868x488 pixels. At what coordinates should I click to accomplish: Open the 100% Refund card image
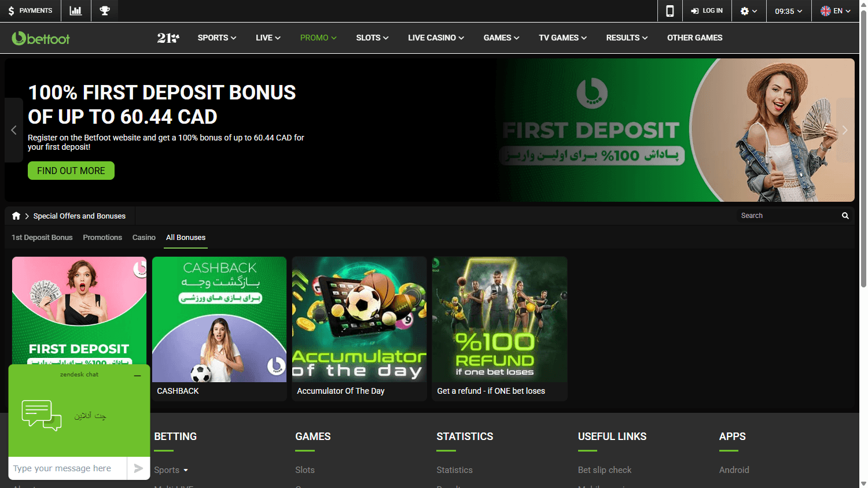(x=499, y=319)
